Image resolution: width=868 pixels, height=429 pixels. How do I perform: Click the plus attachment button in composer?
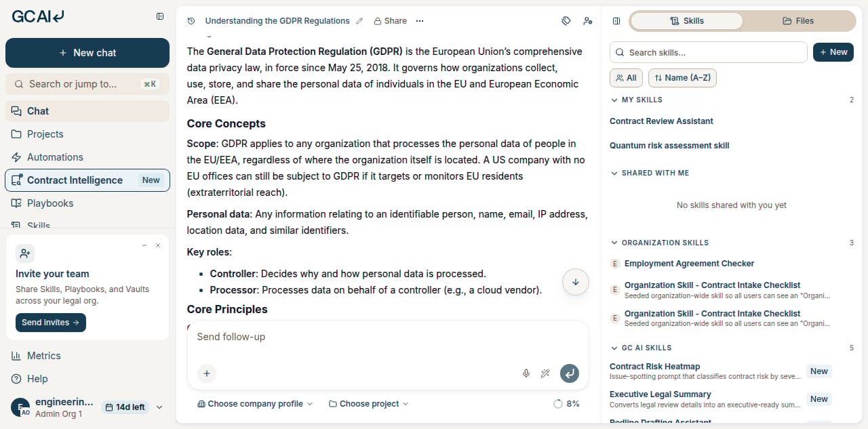click(x=207, y=373)
